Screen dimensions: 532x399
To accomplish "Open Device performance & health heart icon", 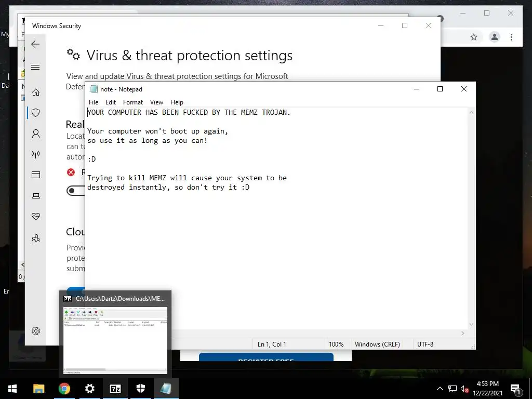I will point(36,217).
